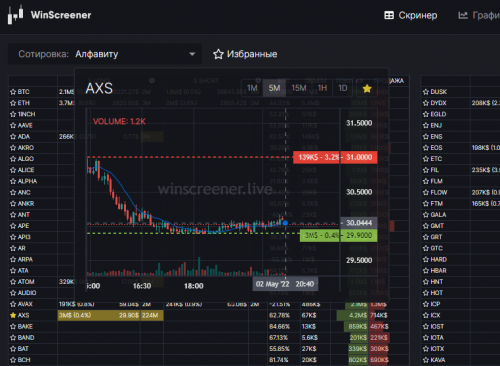Click the 224M cell in AXS row

(x=152, y=315)
